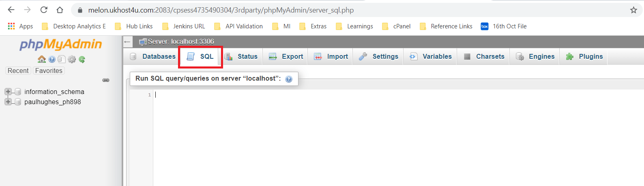This screenshot has height=186, width=644.
Task: Switch to the Databases tab
Action: click(153, 57)
